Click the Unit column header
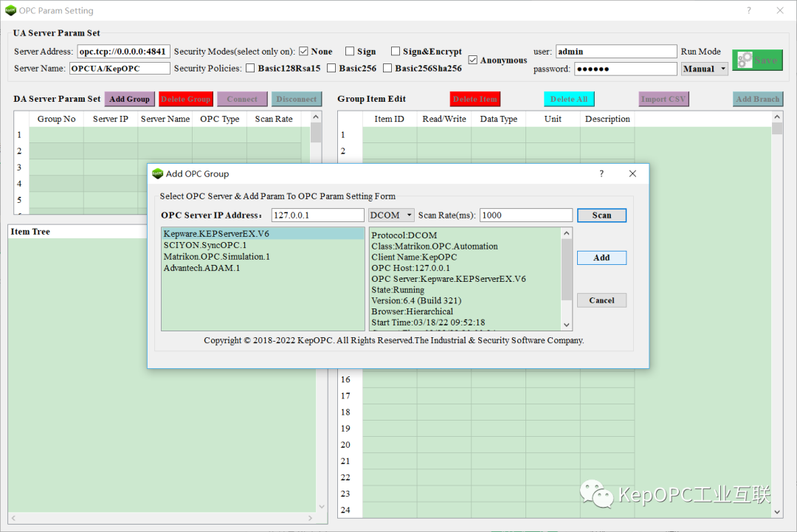The image size is (797, 532). coord(553,119)
